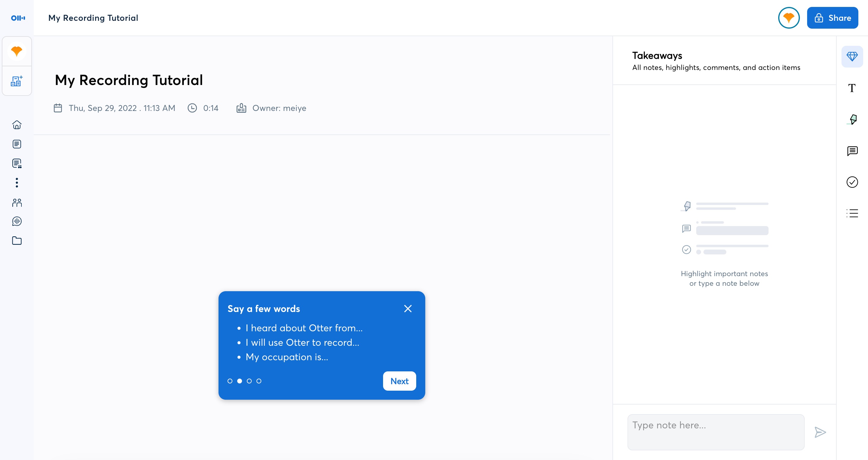The height and width of the screenshot is (460, 868).
Task: Click 'I heard about Otter from...' bullet
Action: (x=304, y=328)
